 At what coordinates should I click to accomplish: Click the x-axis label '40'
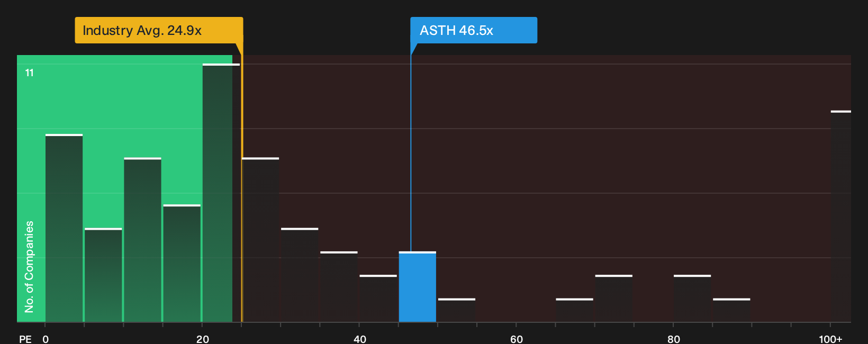(x=360, y=339)
